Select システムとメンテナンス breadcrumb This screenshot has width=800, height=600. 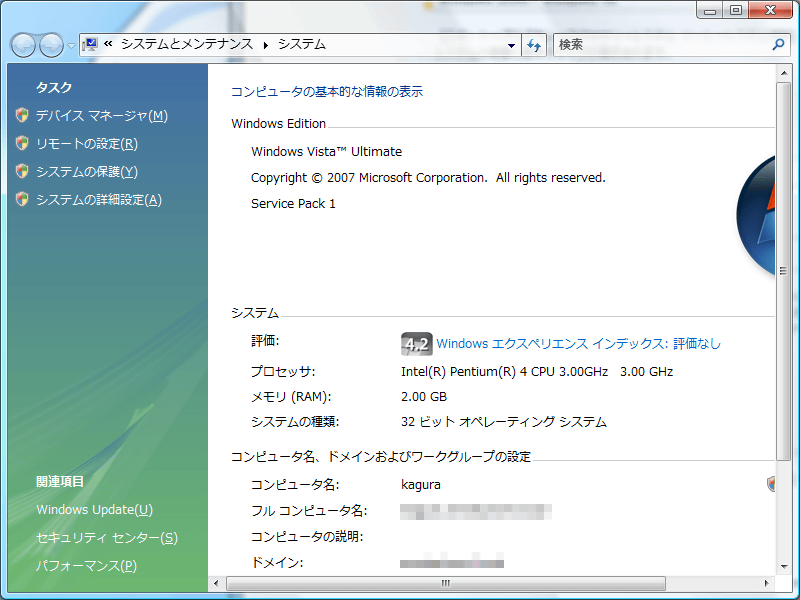coord(187,44)
